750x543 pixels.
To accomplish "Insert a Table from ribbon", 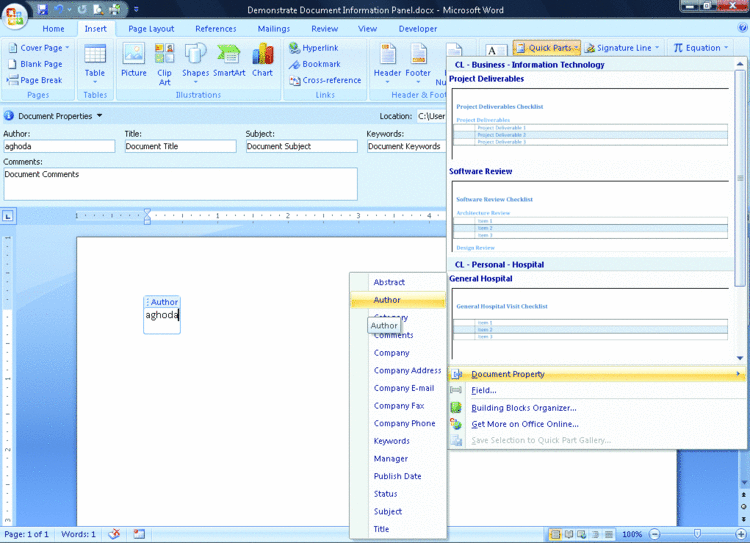I will pos(95,64).
